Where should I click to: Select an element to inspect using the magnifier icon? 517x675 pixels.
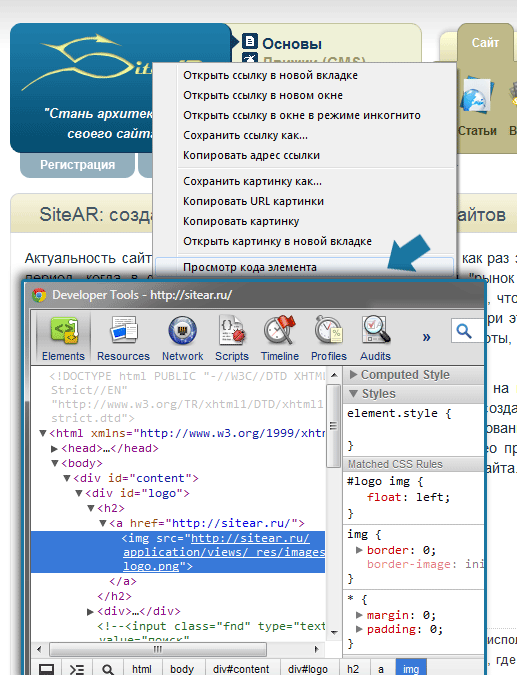108,669
